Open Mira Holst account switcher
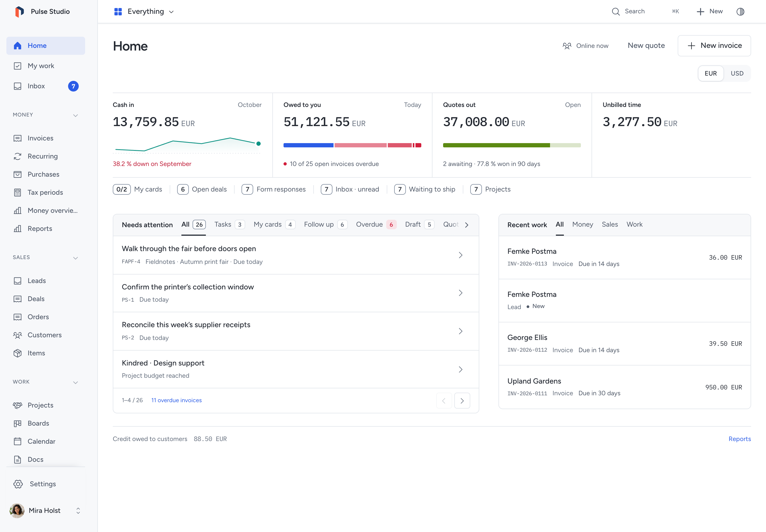Image resolution: width=766 pixels, height=532 pixels. (46, 511)
